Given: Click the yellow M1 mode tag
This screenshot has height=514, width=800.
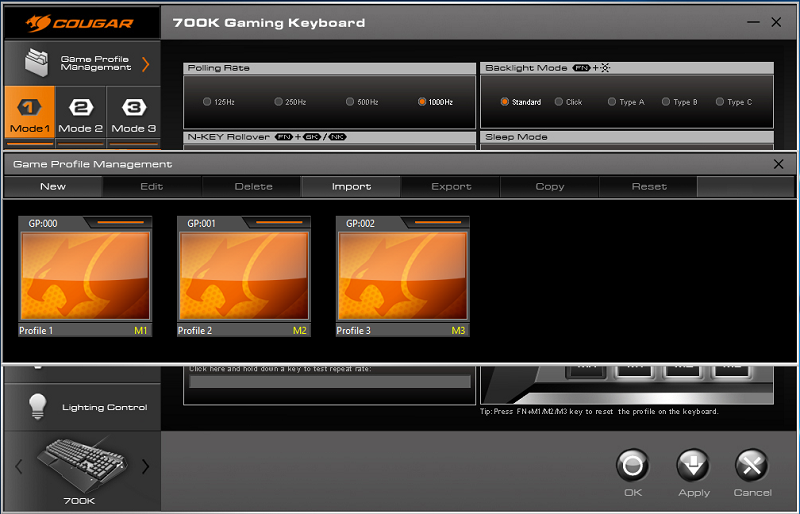Looking at the screenshot, I should [x=140, y=331].
